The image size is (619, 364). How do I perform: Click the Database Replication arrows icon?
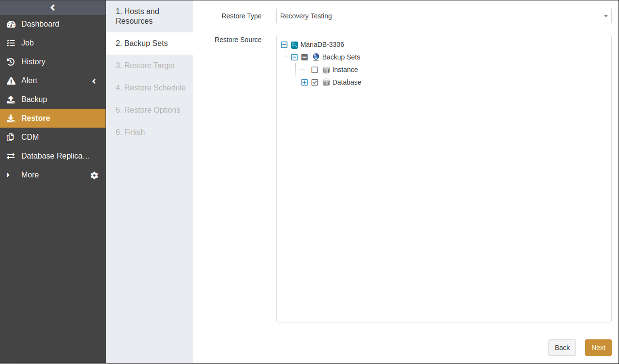[x=11, y=156]
